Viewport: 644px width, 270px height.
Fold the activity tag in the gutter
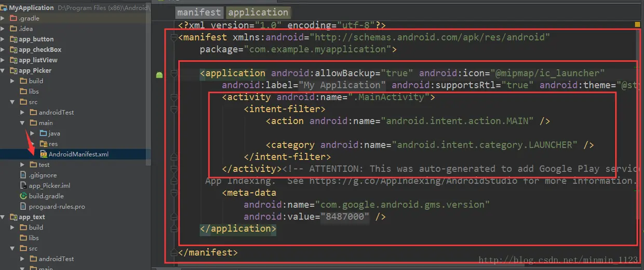[x=173, y=97]
